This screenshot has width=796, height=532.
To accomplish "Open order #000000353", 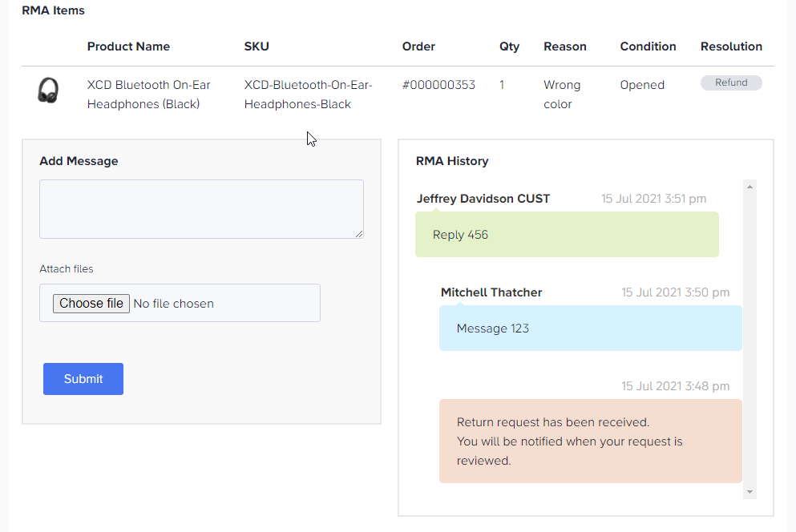I will tap(438, 85).
